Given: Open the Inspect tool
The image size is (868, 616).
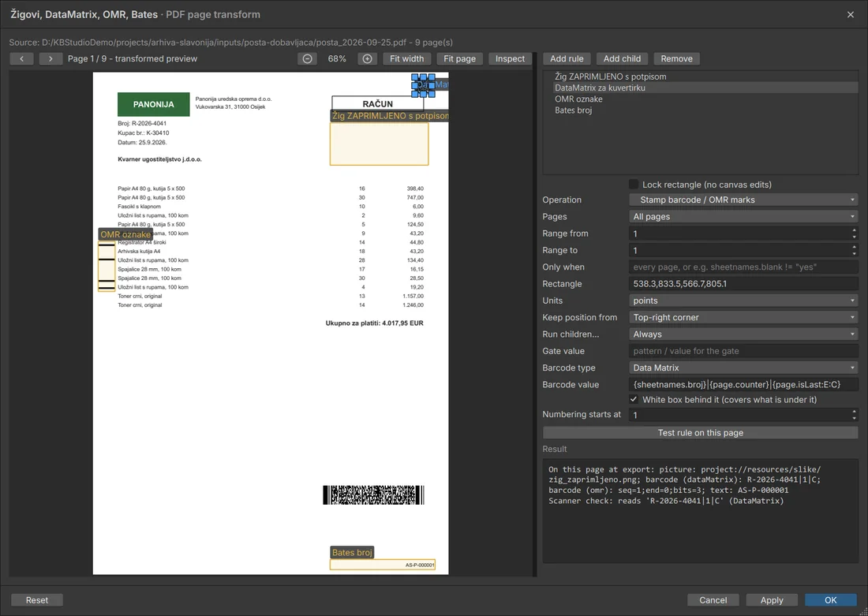Looking at the screenshot, I should [x=510, y=58].
